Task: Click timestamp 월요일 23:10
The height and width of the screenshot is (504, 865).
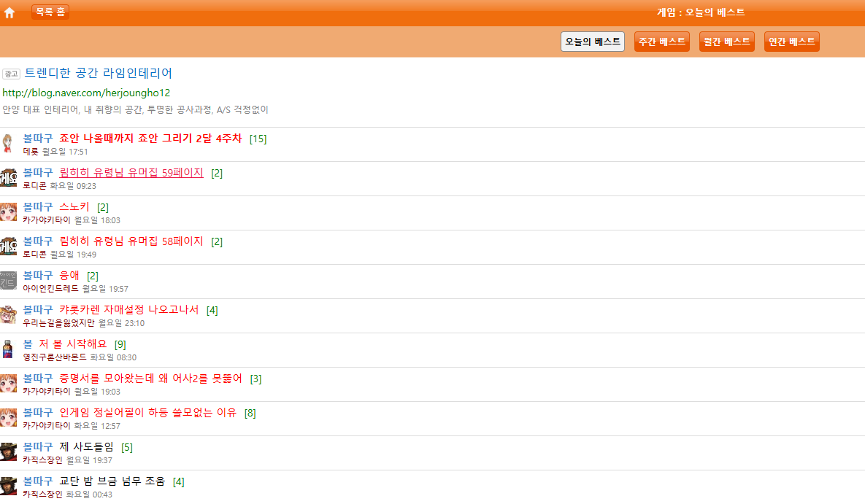Action: (x=121, y=322)
